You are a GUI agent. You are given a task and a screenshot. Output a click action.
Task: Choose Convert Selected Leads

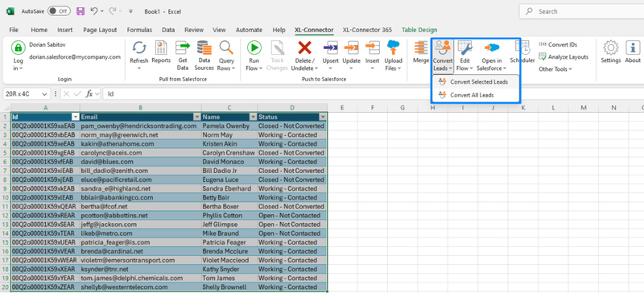(476, 82)
